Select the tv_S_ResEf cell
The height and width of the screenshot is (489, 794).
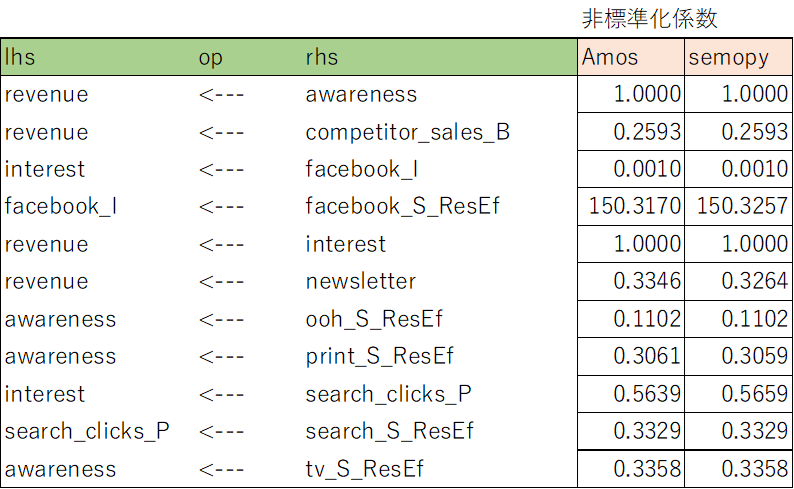point(364,469)
